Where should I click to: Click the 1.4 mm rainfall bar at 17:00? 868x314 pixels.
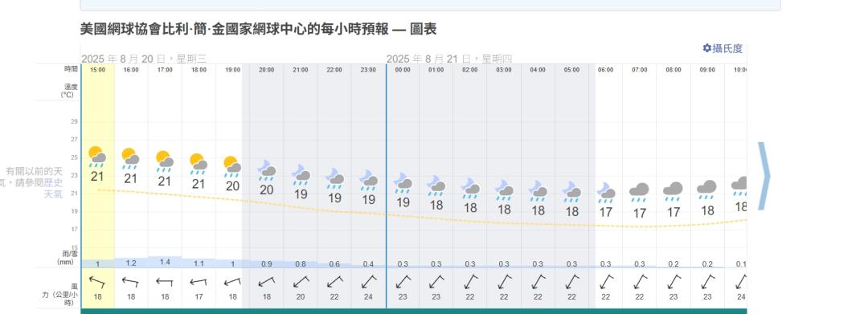coord(165,262)
